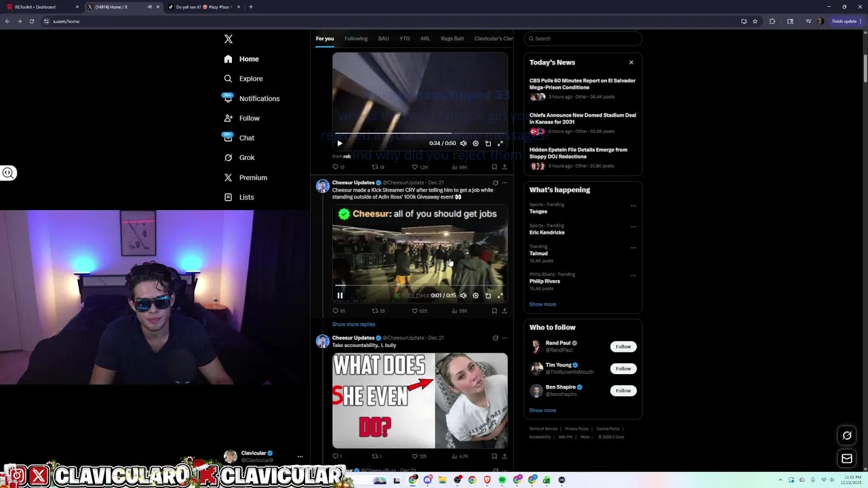Fullscreen the Cheesur jobs video

pyautogui.click(x=500, y=296)
